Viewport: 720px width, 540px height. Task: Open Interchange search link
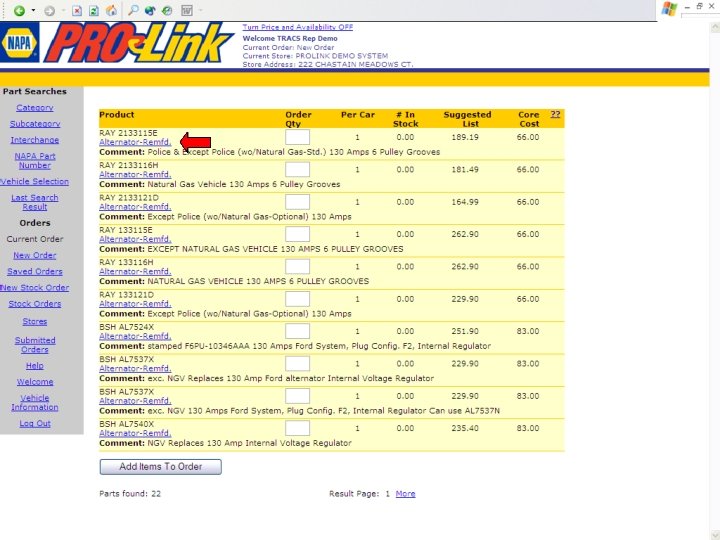tap(35, 140)
